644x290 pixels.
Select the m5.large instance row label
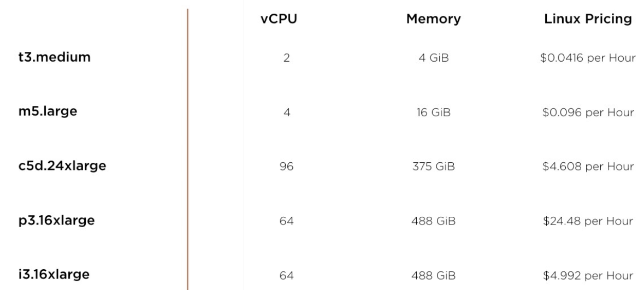pos(48,112)
